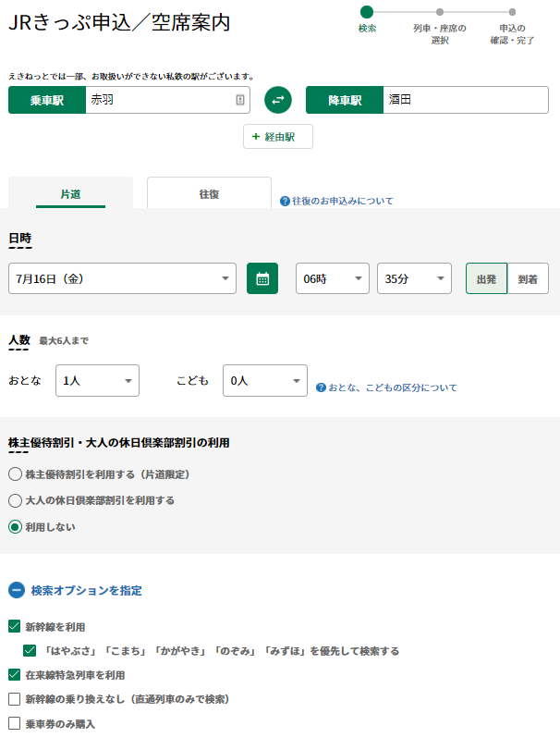This screenshot has height=750, width=560.
Task: Select 株主優待割引を利用する radio option
Action: click(16, 474)
